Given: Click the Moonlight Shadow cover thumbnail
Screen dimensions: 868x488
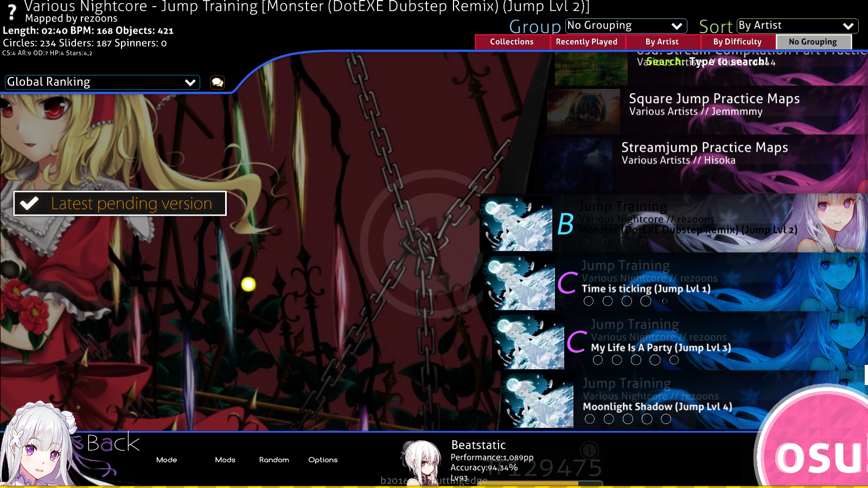Looking at the screenshot, I should point(537,401).
